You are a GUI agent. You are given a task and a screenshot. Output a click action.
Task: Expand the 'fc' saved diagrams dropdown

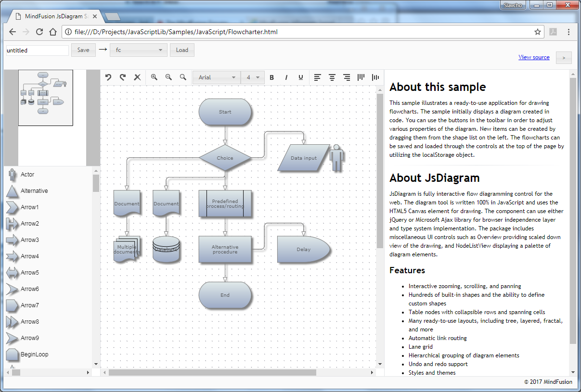(x=139, y=50)
